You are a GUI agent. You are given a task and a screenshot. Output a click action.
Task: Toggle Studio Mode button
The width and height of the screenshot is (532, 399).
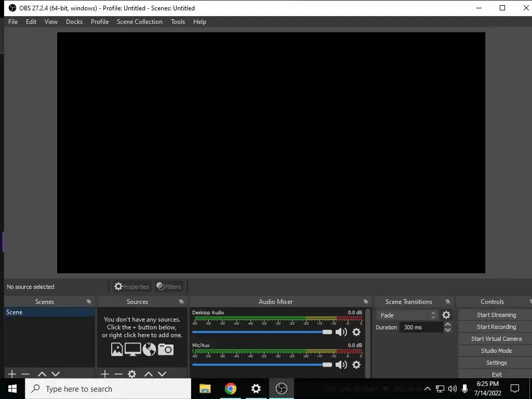pos(496,351)
